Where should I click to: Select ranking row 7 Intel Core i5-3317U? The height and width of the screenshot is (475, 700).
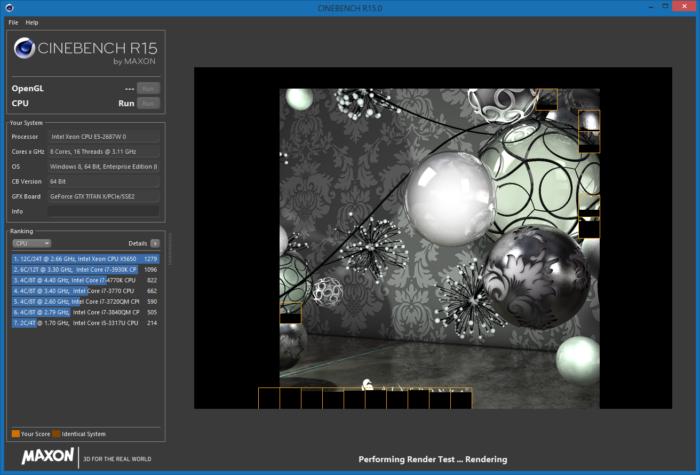coord(85,323)
